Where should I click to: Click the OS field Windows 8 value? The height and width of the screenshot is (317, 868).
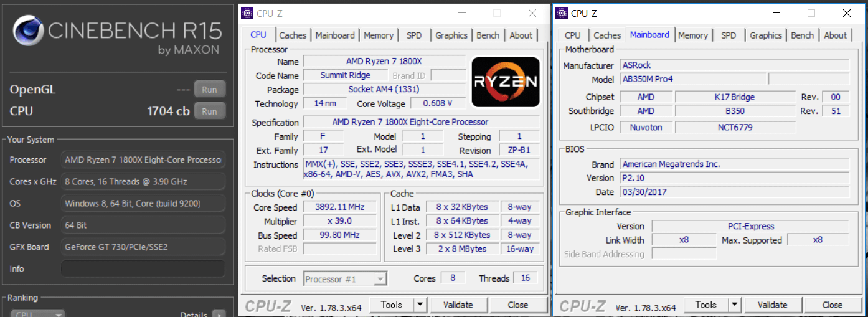click(x=143, y=204)
